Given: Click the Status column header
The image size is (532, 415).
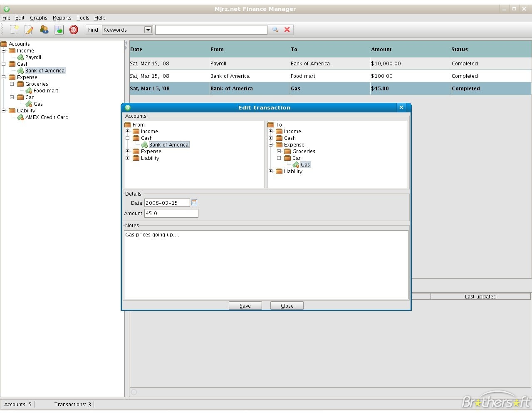Looking at the screenshot, I should (x=491, y=49).
